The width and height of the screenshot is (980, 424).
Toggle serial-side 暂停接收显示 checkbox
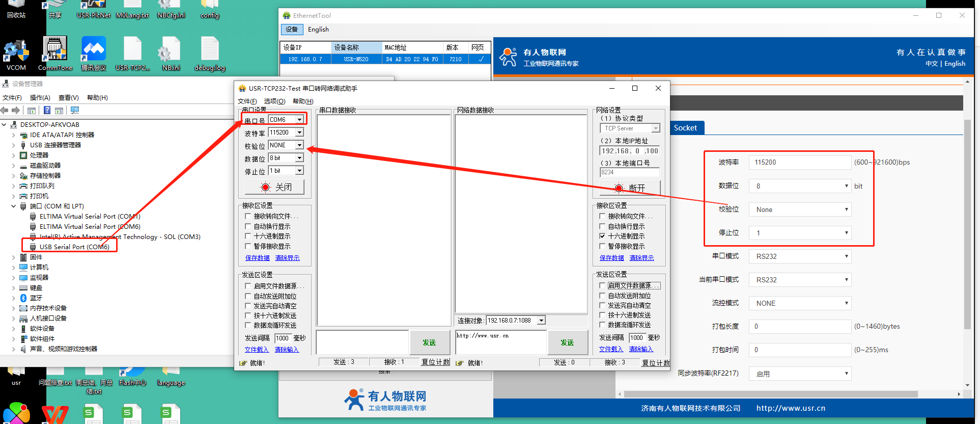[x=248, y=246]
